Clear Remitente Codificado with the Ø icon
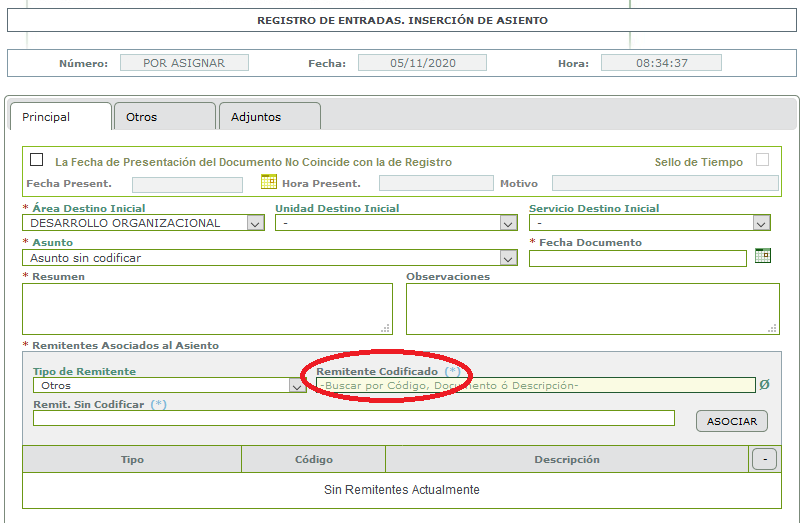The width and height of the screenshot is (808, 523). point(764,384)
